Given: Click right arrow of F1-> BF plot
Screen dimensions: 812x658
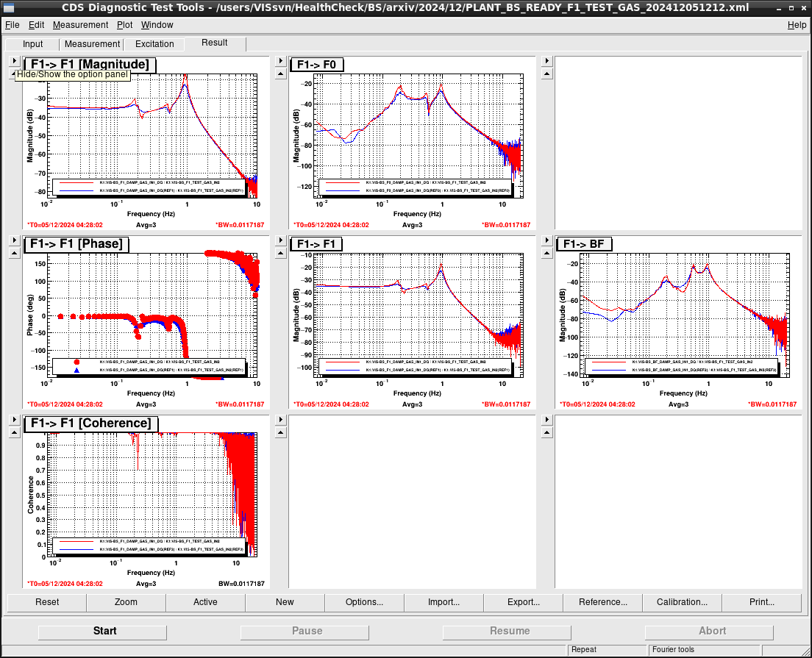Looking at the screenshot, I should pos(547,240).
